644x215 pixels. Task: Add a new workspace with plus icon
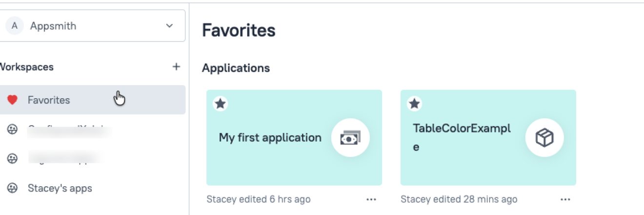tap(177, 67)
